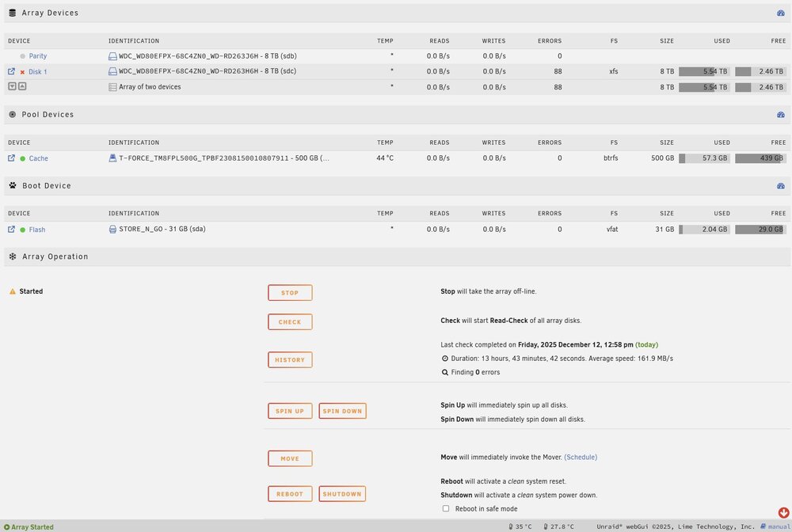
Task: Collapse array devices with down toggle
Action: 12,86
